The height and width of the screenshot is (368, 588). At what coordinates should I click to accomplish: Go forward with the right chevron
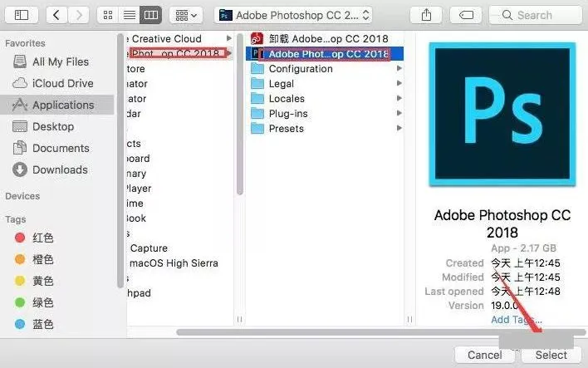tap(78, 15)
